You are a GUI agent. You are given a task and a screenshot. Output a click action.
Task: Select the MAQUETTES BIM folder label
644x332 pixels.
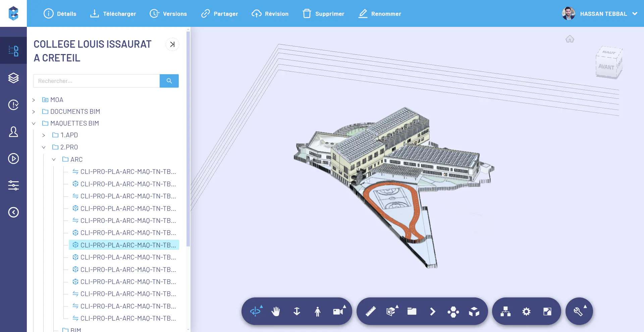point(74,123)
